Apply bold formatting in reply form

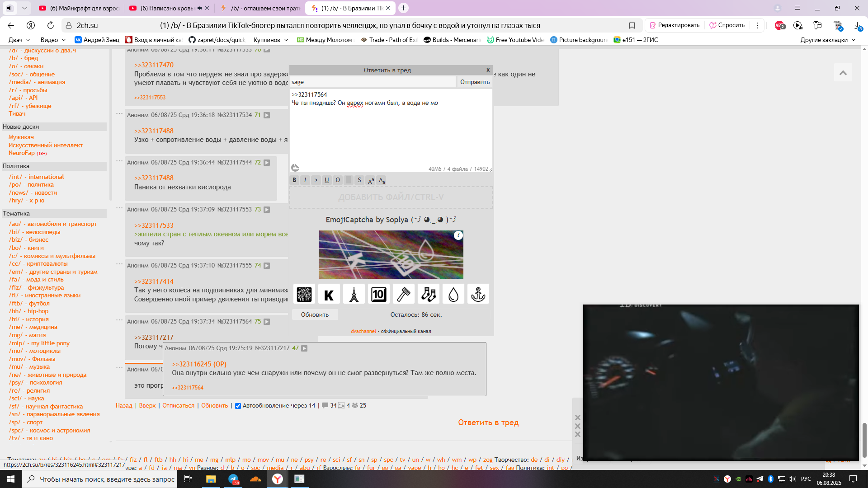coord(294,180)
